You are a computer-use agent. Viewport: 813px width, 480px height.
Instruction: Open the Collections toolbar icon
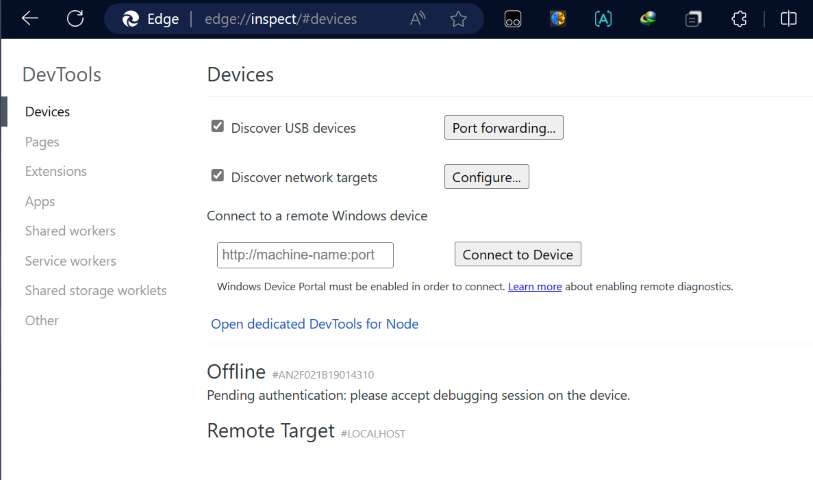coord(693,19)
